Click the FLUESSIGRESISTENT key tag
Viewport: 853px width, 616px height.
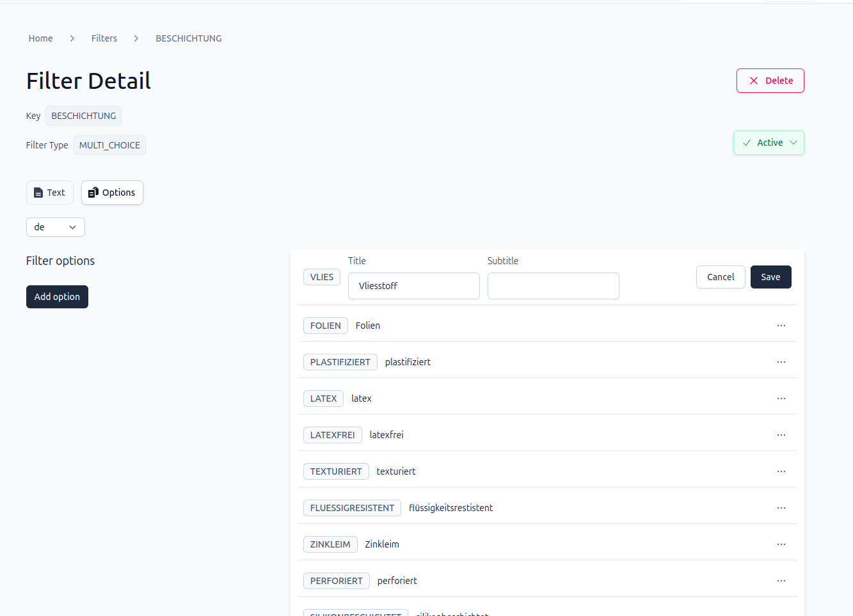(x=352, y=508)
